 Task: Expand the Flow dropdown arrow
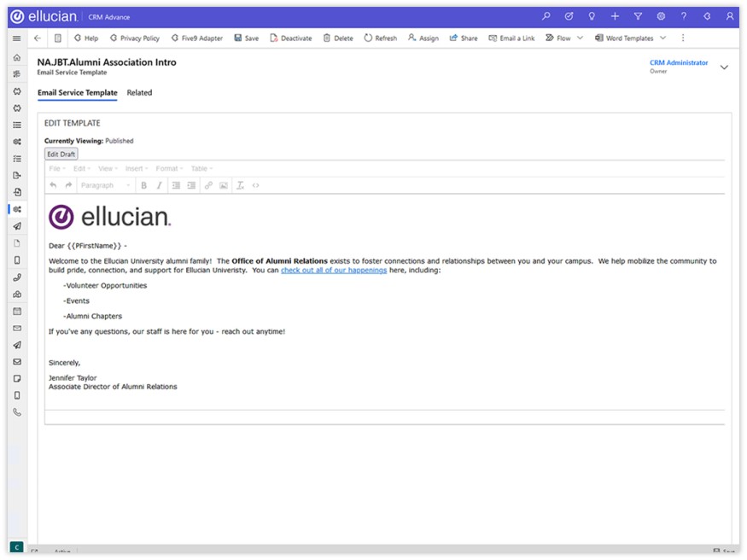click(x=580, y=38)
